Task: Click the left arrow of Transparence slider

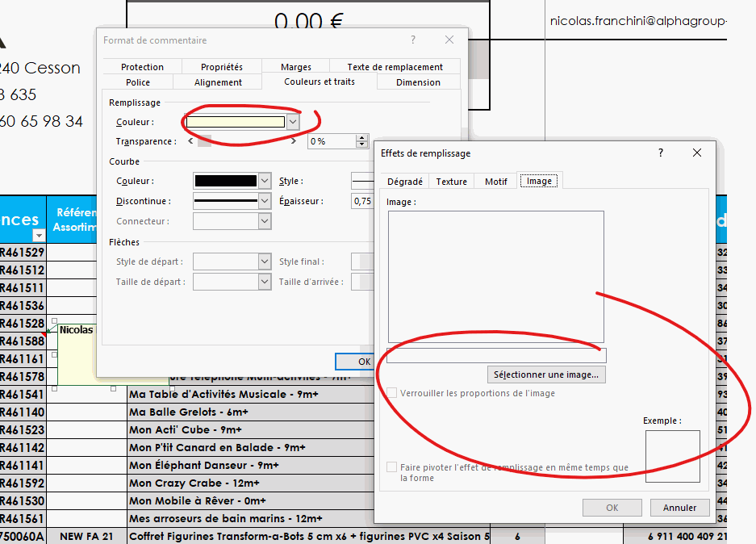Action: pyautogui.click(x=191, y=141)
